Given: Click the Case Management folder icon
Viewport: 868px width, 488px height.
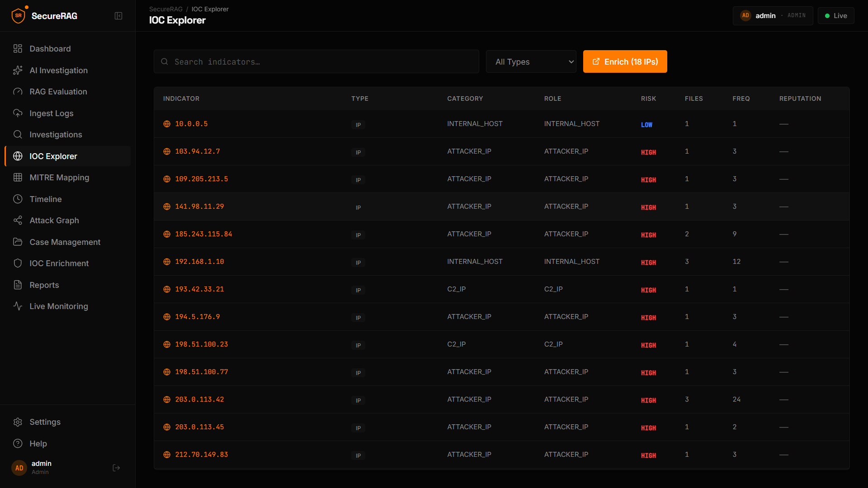Looking at the screenshot, I should click(18, 242).
